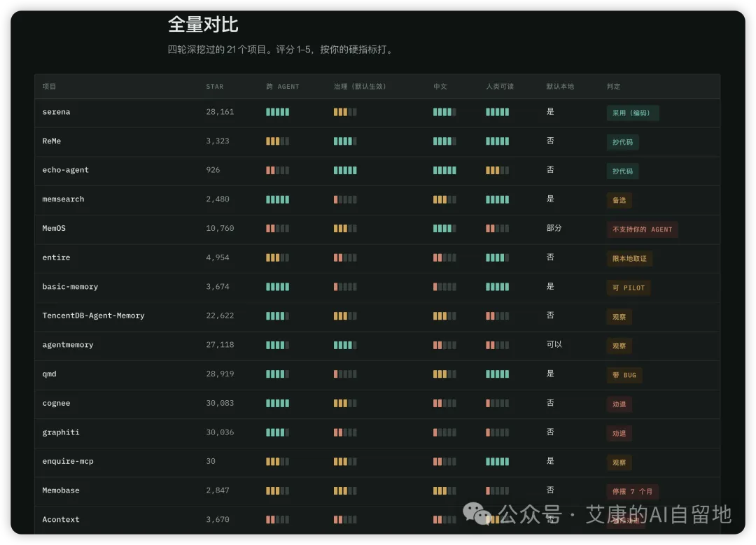Select the 中文 column header
The width and height of the screenshot is (756, 545).
point(440,87)
